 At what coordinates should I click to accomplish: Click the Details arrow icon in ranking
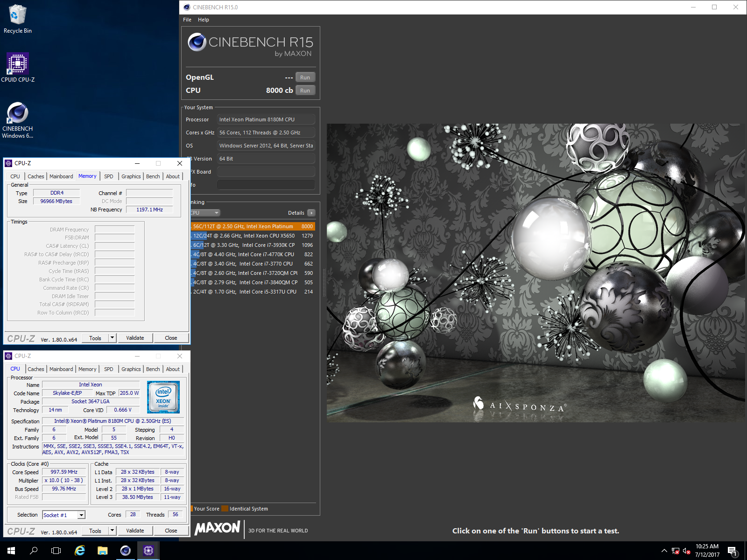(311, 213)
